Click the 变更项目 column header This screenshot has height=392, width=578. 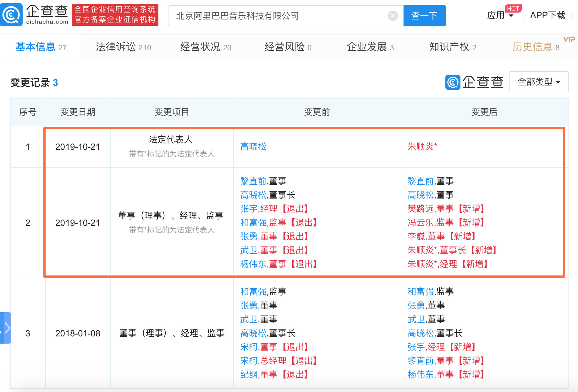point(172,112)
